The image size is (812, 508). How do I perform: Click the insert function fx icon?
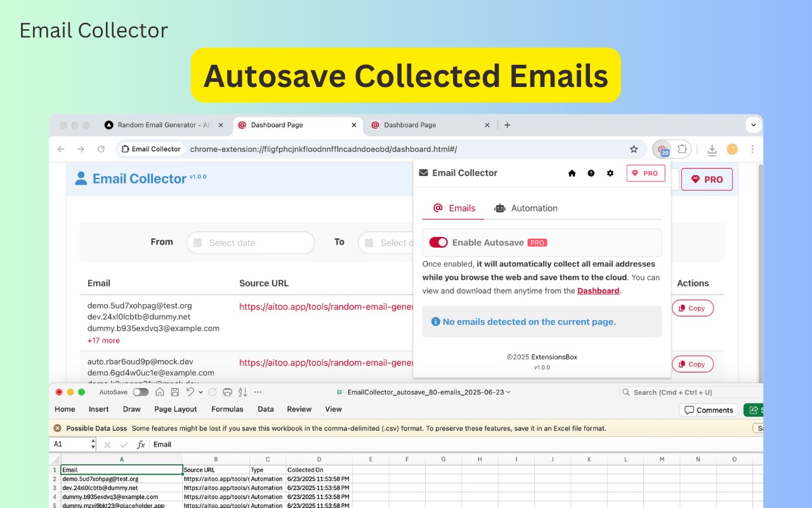(141, 444)
